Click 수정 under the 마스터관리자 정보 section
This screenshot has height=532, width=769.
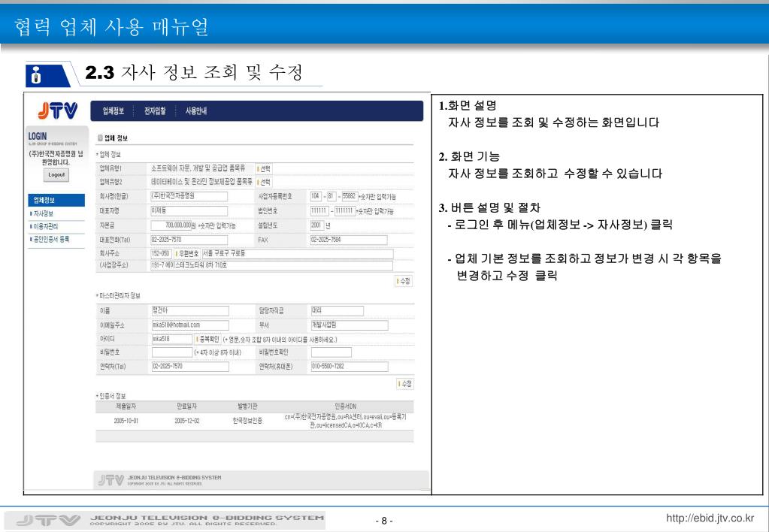pos(404,384)
